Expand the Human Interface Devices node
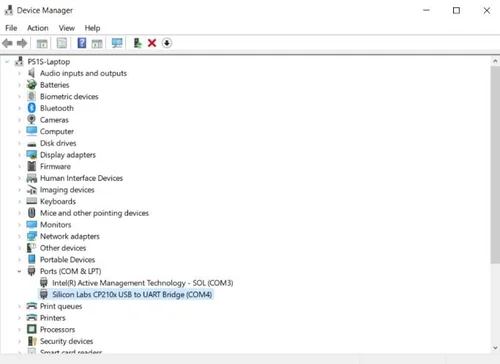 pyautogui.click(x=19, y=178)
